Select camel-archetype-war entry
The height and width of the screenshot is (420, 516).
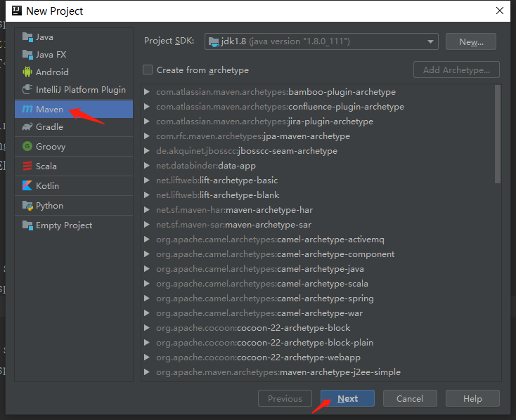point(259,313)
